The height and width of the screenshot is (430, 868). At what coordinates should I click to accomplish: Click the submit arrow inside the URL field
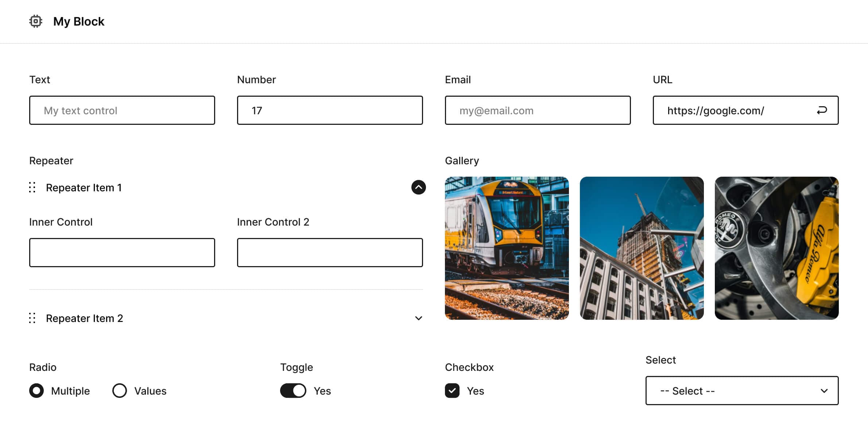[x=822, y=110]
